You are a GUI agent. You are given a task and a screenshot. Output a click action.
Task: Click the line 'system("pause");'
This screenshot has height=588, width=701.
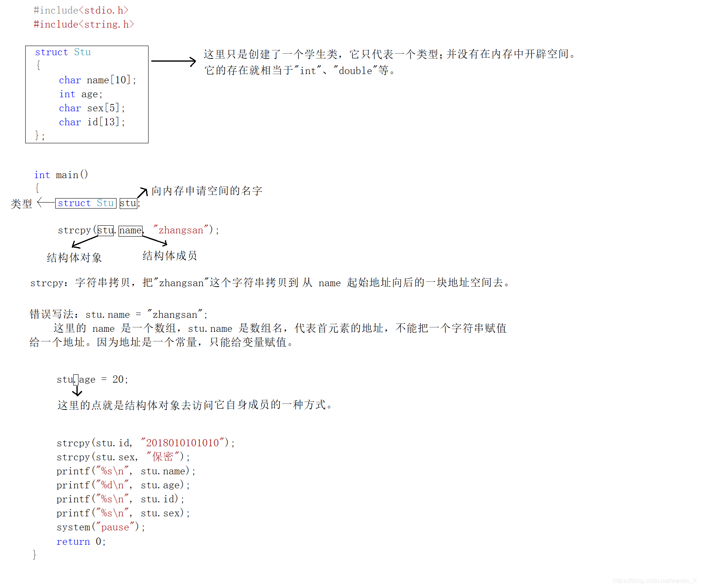(x=101, y=527)
